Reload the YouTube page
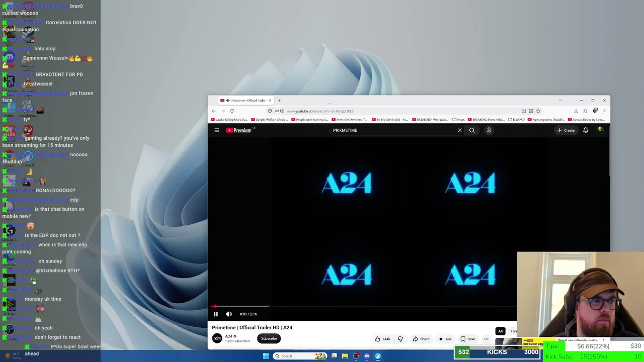Image resolution: width=644 pixels, height=362 pixels. point(232,111)
